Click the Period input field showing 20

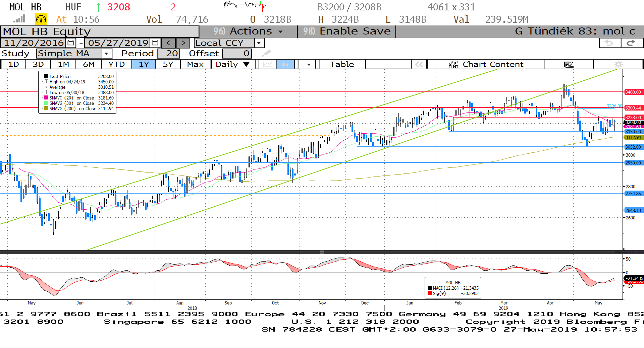(x=168, y=53)
